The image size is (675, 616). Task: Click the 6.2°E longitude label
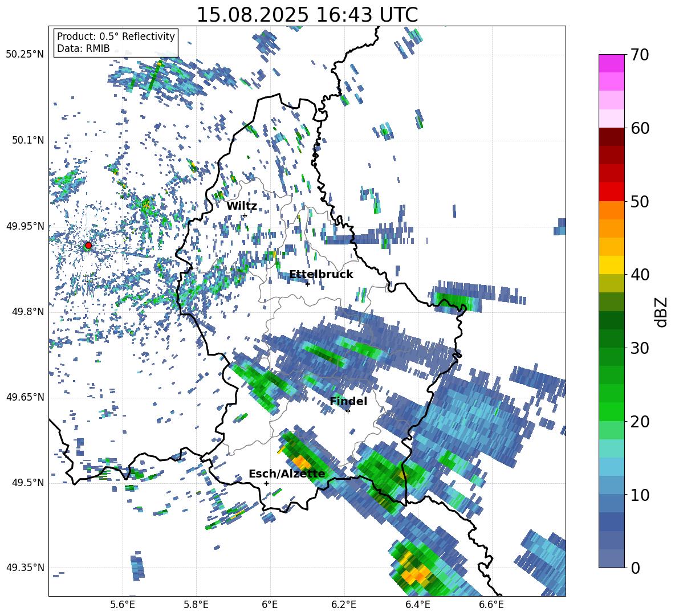(x=344, y=605)
